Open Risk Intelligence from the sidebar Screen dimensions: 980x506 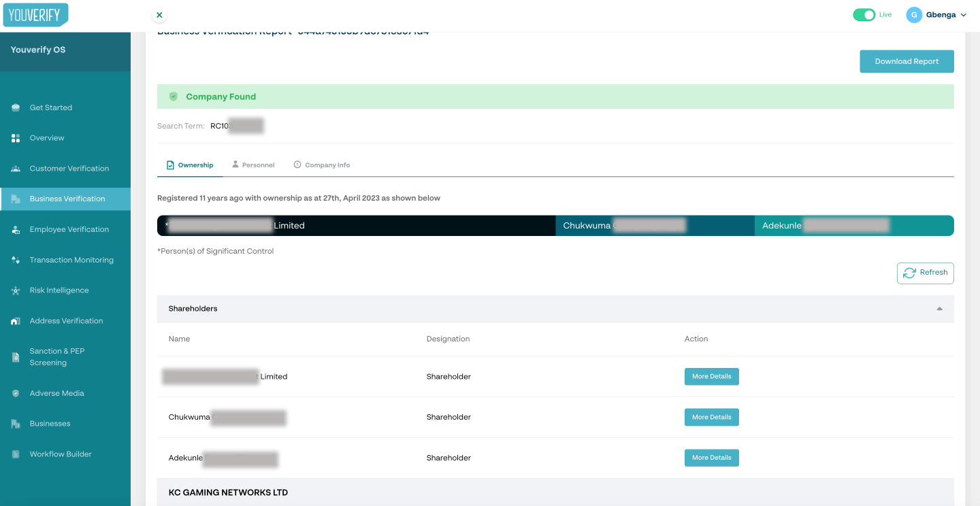59,290
